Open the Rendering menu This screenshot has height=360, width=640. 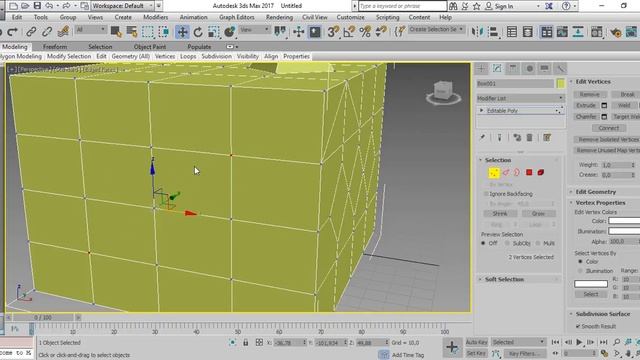(279, 17)
